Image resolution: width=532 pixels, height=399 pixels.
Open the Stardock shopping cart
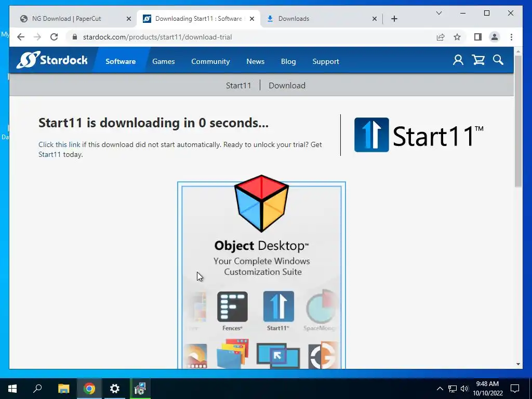pyautogui.click(x=478, y=60)
